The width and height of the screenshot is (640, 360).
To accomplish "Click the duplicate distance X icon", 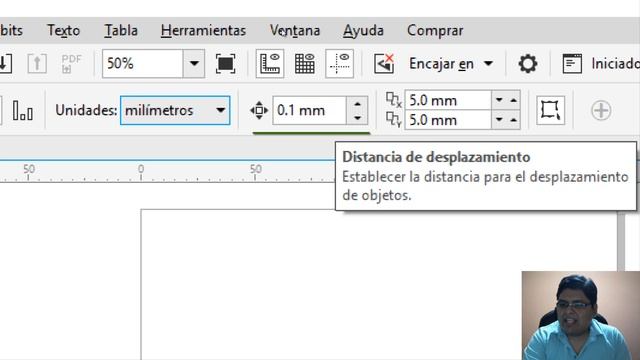I will pyautogui.click(x=393, y=100).
